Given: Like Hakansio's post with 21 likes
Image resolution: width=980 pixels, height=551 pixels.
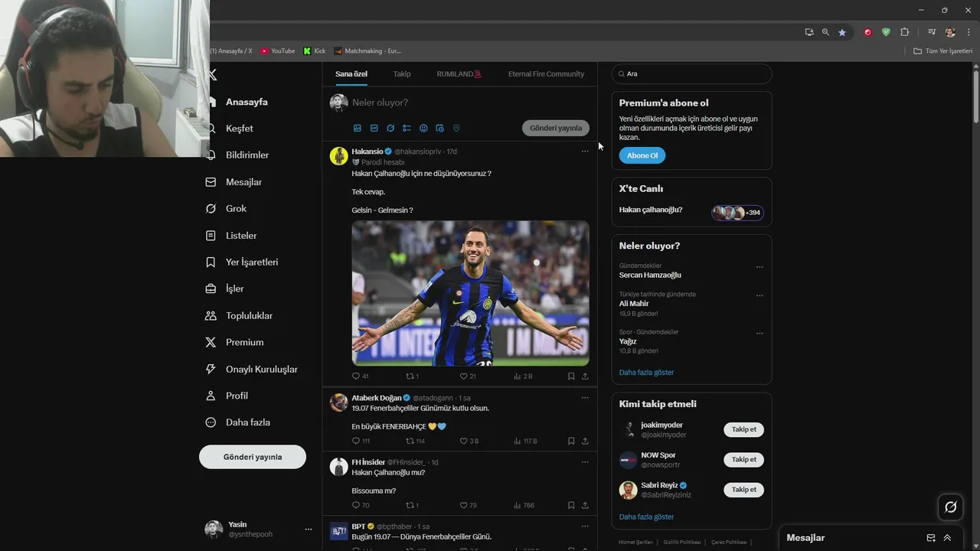Looking at the screenshot, I should (468, 377).
